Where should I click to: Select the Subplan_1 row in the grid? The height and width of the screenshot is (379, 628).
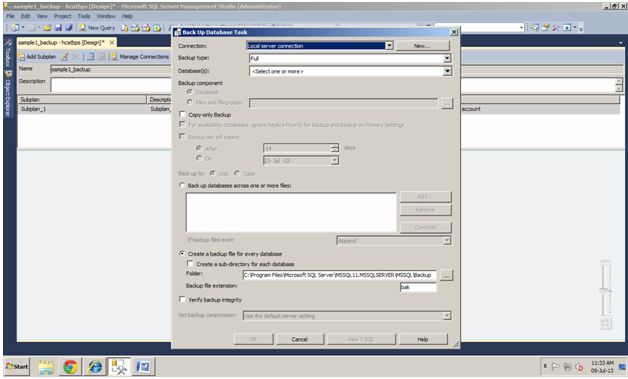tap(318, 109)
